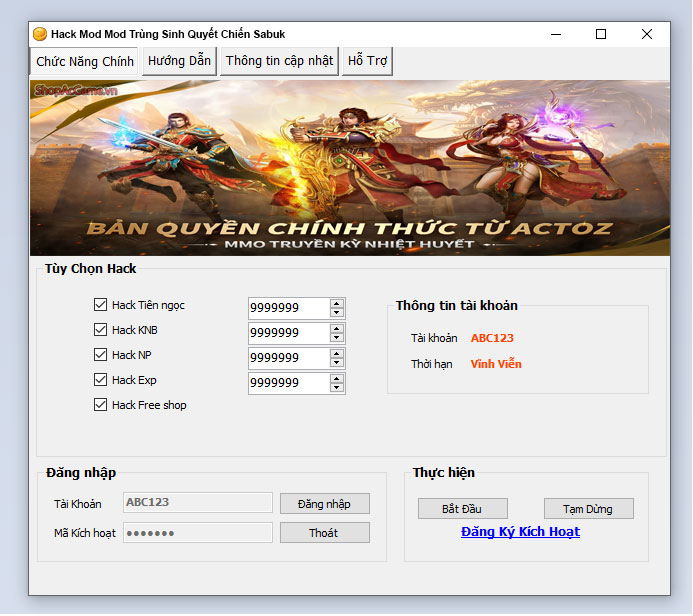Screen dimensions: 693x616
Task: Click the Đăng nhập button
Action: 325,504
